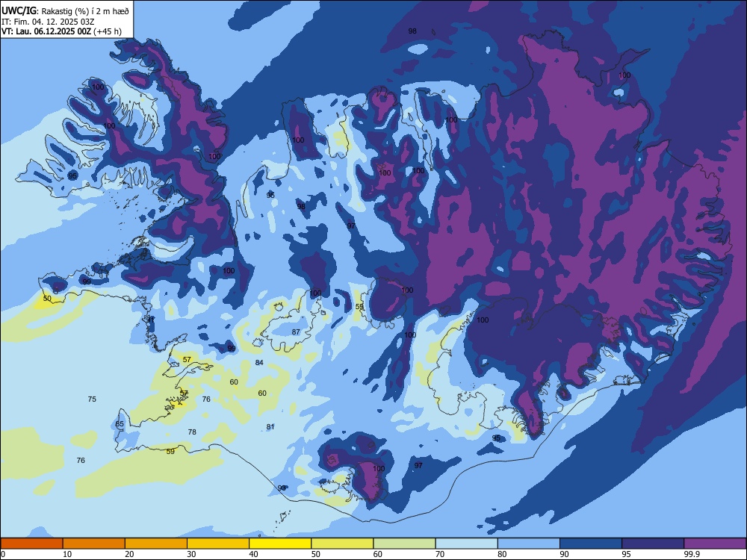Click the '84' humidity value on the map
The width and height of the screenshot is (747, 560).
pos(259,362)
